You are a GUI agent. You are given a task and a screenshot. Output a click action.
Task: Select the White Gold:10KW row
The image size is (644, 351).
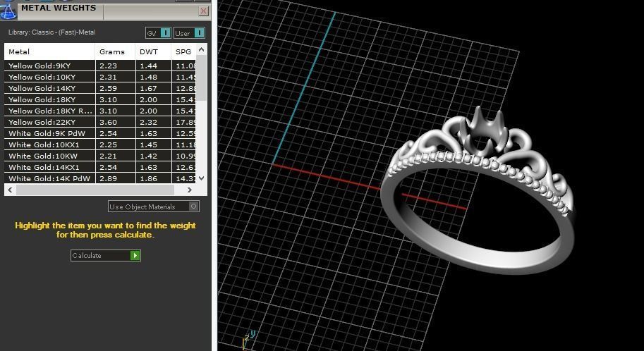tap(99, 156)
